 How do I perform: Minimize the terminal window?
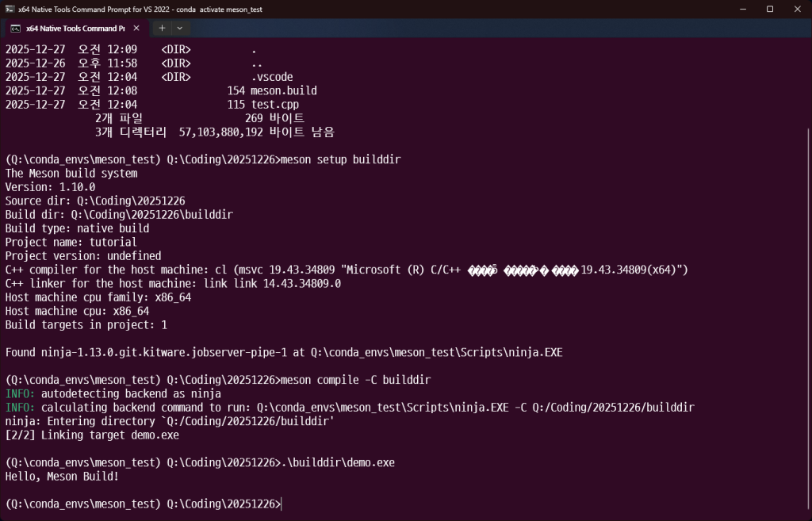click(733, 9)
